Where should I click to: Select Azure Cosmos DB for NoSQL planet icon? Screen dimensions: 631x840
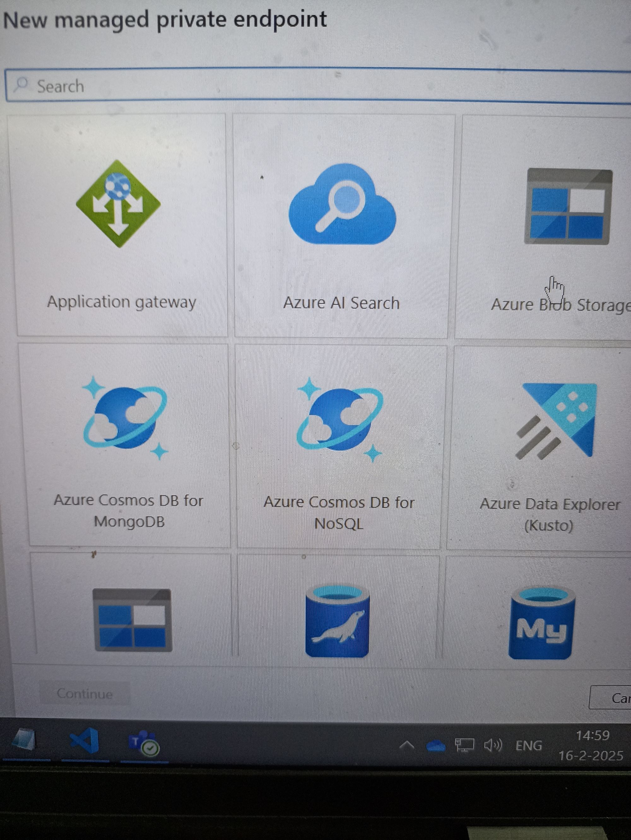click(339, 419)
